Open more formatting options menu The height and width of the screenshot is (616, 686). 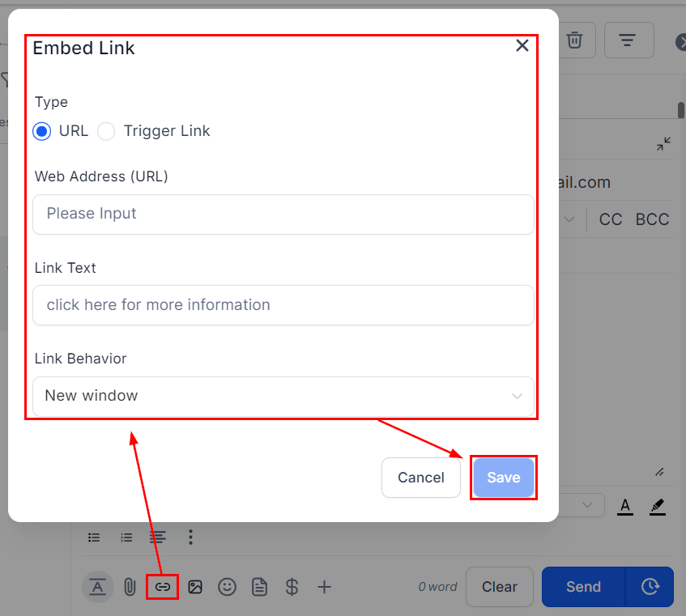[190, 537]
